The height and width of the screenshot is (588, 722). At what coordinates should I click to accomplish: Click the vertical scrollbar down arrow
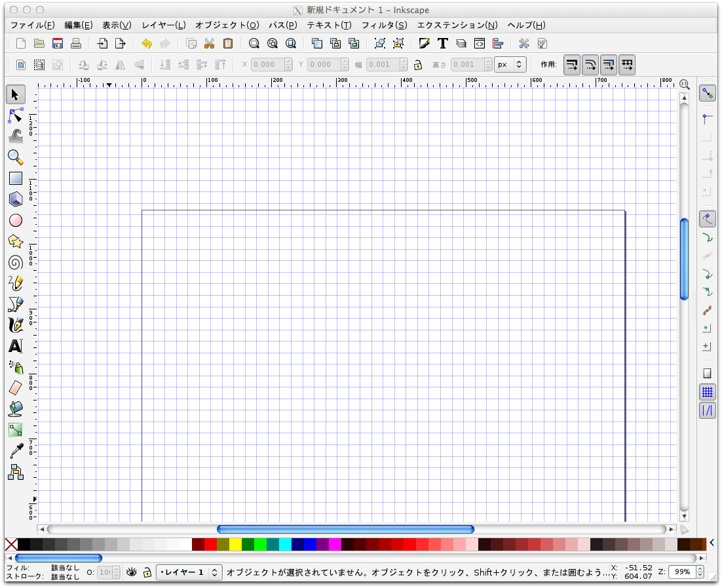pos(684,517)
